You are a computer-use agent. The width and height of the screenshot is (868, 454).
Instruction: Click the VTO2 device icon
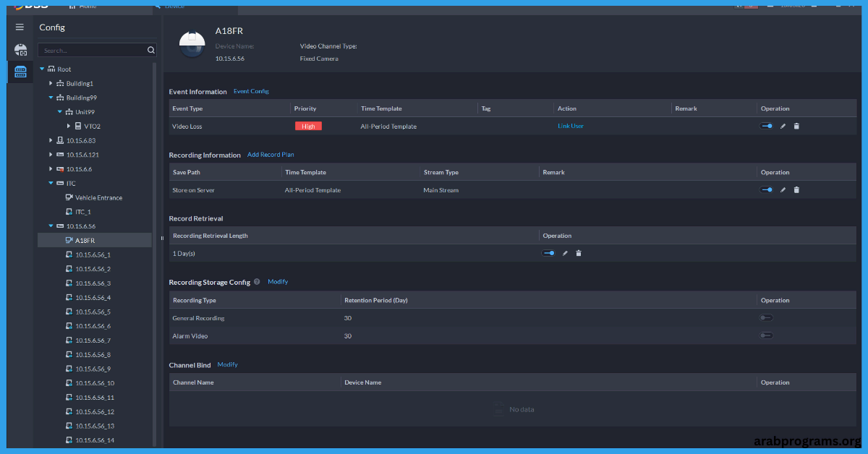pyautogui.click(x=78, y=127)
